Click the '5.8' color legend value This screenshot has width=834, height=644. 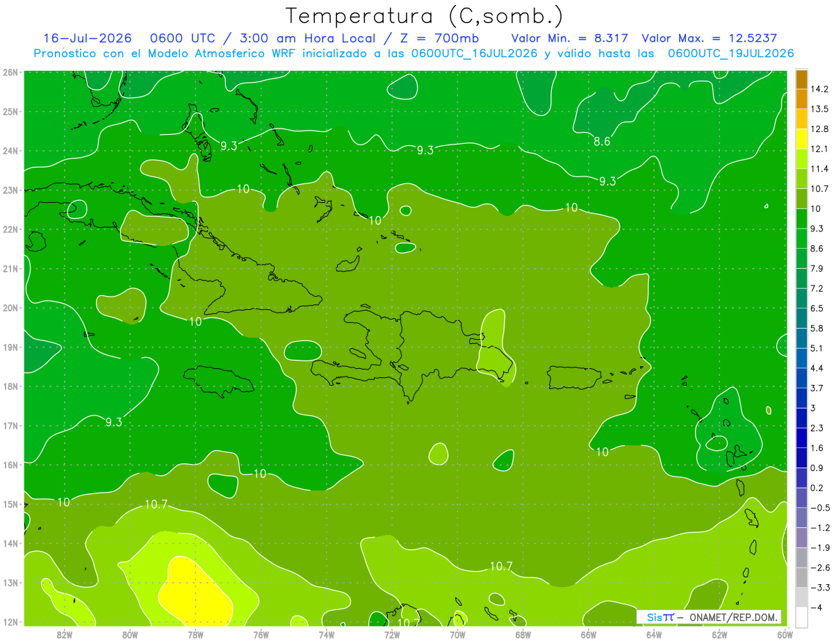tap(817, 328)
